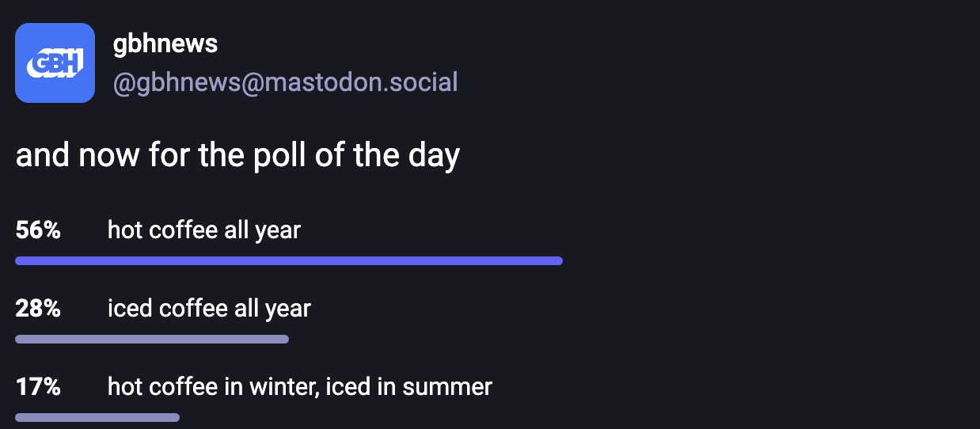Click the 28% result figure
The image size is (980, 429).
tap(38, 308)
